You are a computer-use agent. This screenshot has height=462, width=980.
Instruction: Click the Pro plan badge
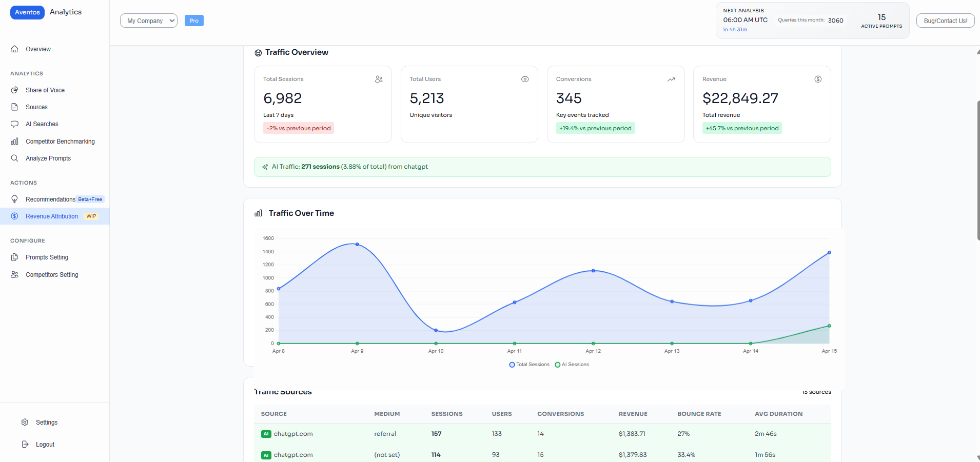tap(194, 21)
